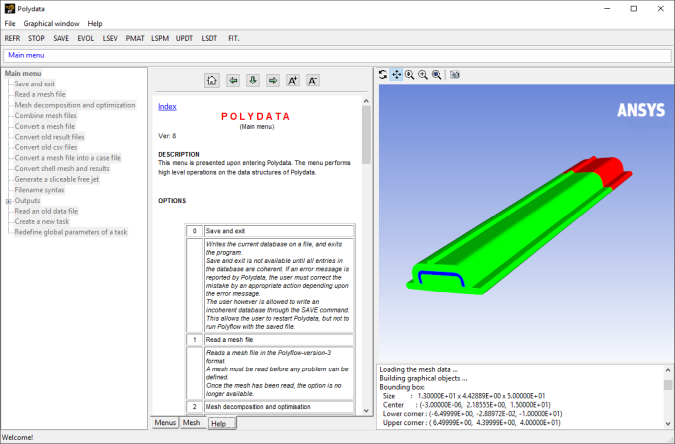Go forward with the right arrow icon

pyautogui.click(x=272, y=80)
